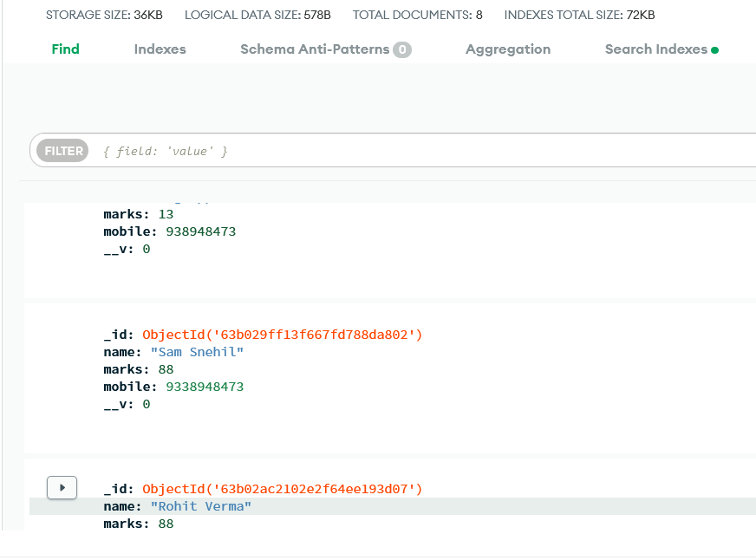Click the __v value in Sam Snehil document
The image size is (756, 560).
(147, 404)
